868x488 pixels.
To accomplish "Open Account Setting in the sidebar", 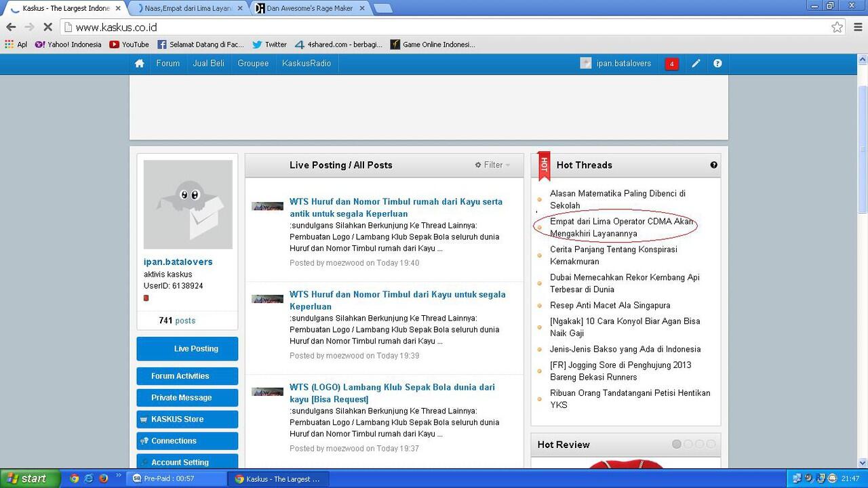I will (x=187, y=462).
